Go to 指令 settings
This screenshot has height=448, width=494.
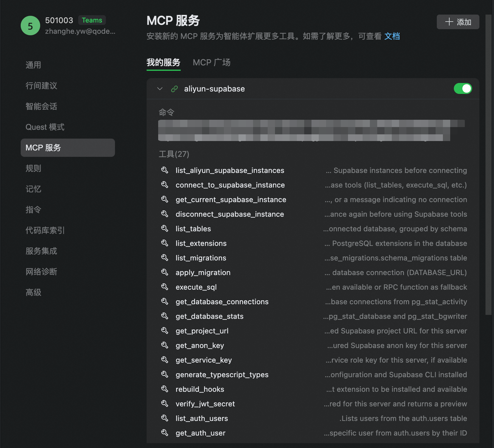pos(68,210)
